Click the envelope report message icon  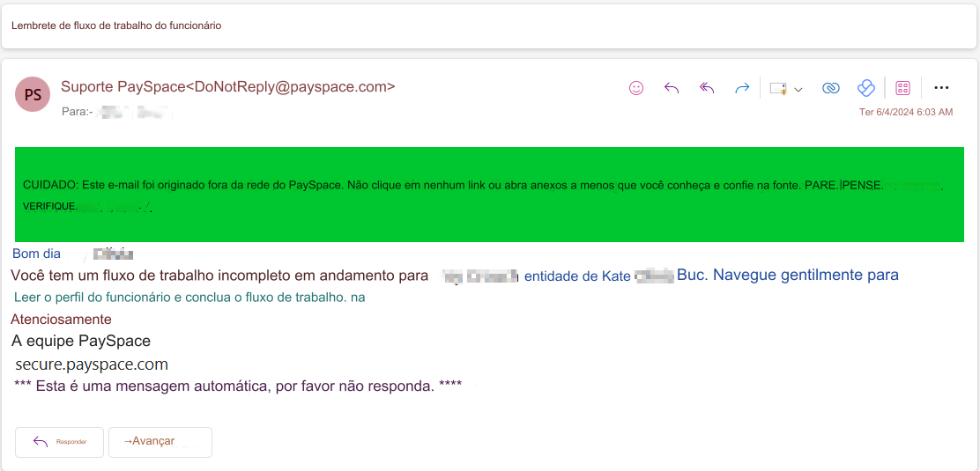(777, 88)
